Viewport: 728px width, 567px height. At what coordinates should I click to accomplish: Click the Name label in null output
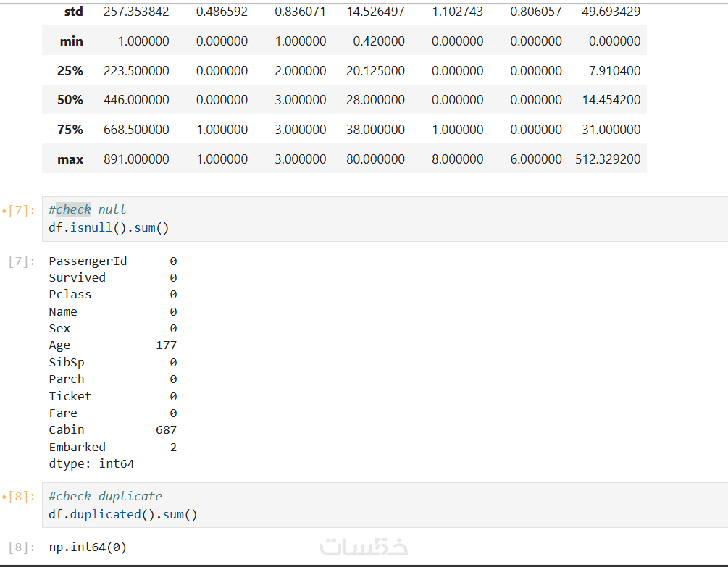pos(63,312)
